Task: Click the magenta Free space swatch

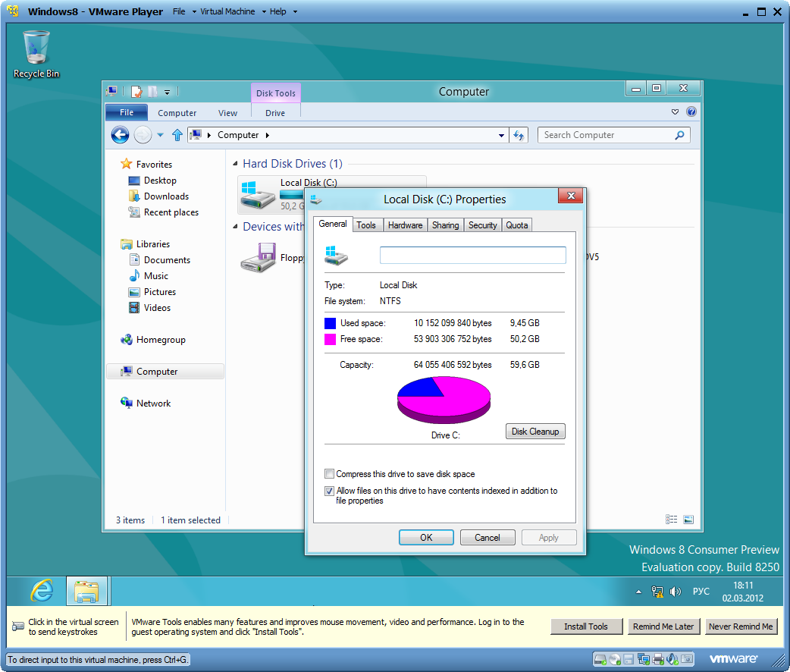Action: (x=330, y=339)
